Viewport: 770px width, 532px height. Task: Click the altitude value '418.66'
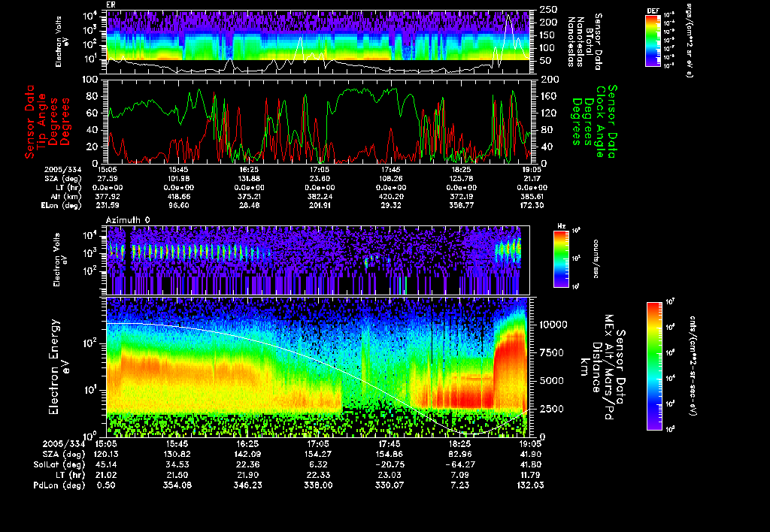tap(178, 196)
